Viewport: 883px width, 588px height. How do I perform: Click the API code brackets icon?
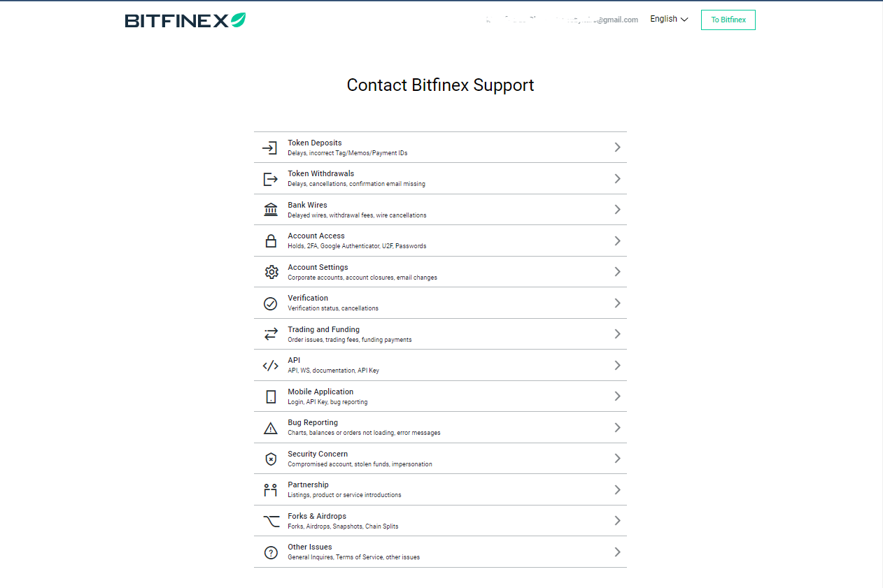tap(271, 366)
